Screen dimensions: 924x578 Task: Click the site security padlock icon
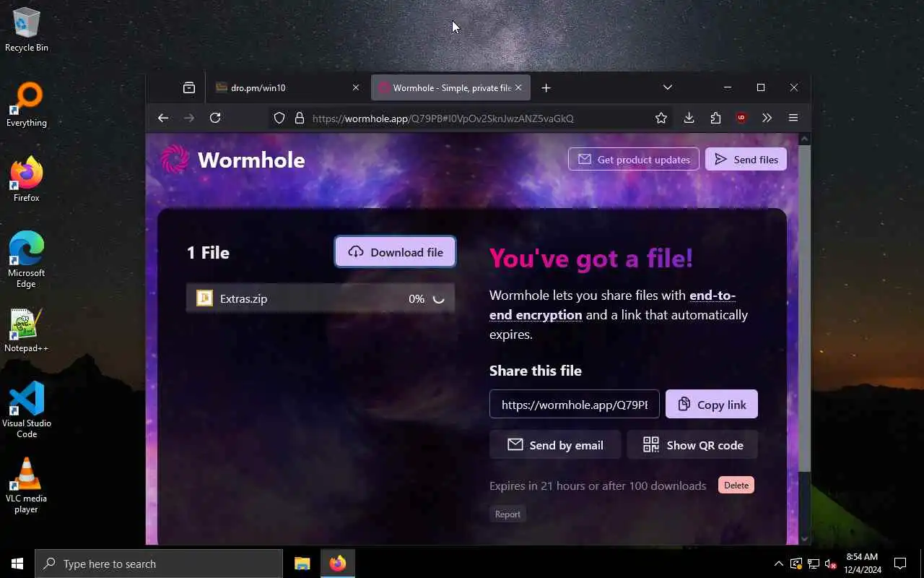[x=300, y=118]
